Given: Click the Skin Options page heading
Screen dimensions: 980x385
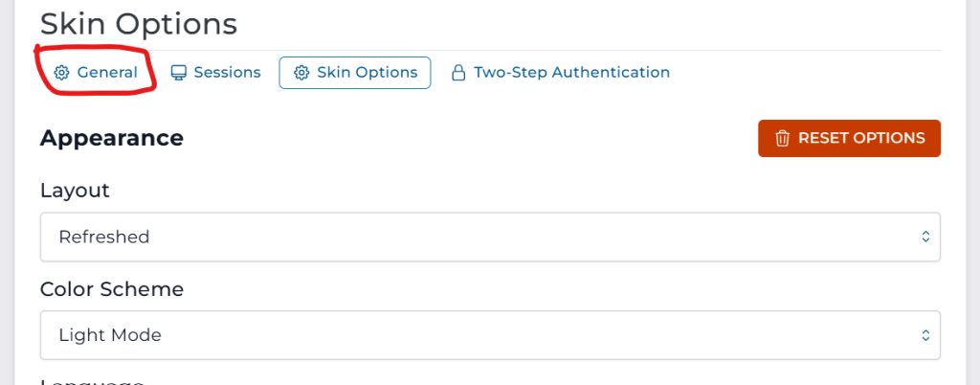Looking at the screenshot, I should click(x=138, y=24).
